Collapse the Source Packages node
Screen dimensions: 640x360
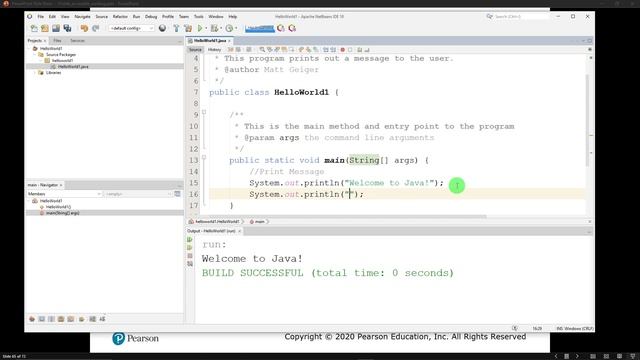[x=35, y=54]
